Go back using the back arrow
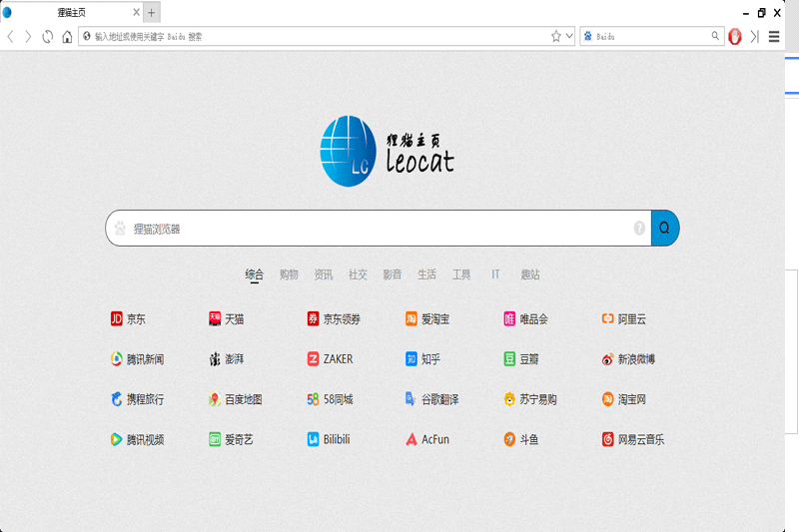The height and width of the screenshot is (532, 799). [x=11, y=37]
